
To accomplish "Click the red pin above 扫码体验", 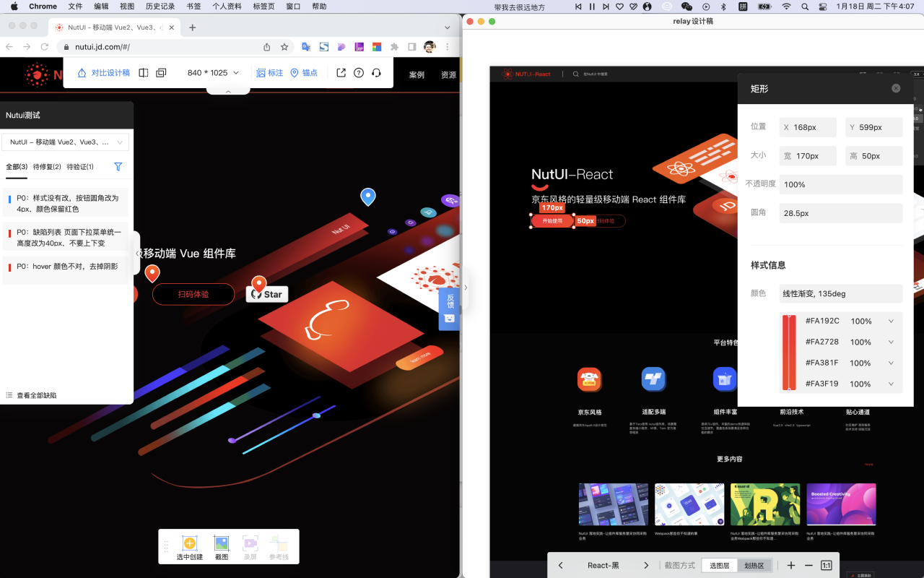I will coord(152,273).
